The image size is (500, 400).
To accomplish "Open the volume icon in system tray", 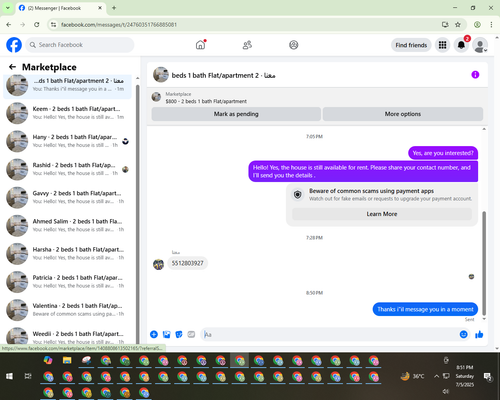I will tap(446, 391).
